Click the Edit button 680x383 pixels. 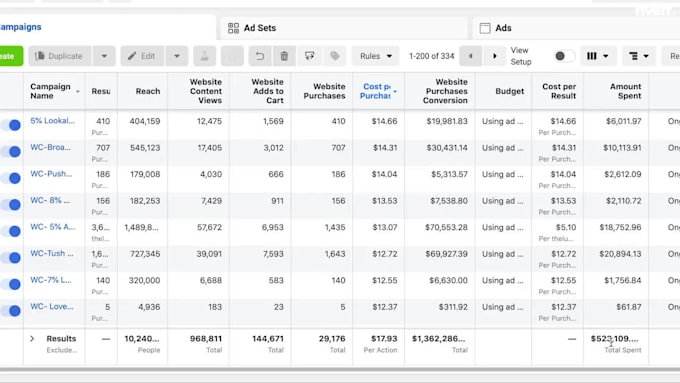142,56
